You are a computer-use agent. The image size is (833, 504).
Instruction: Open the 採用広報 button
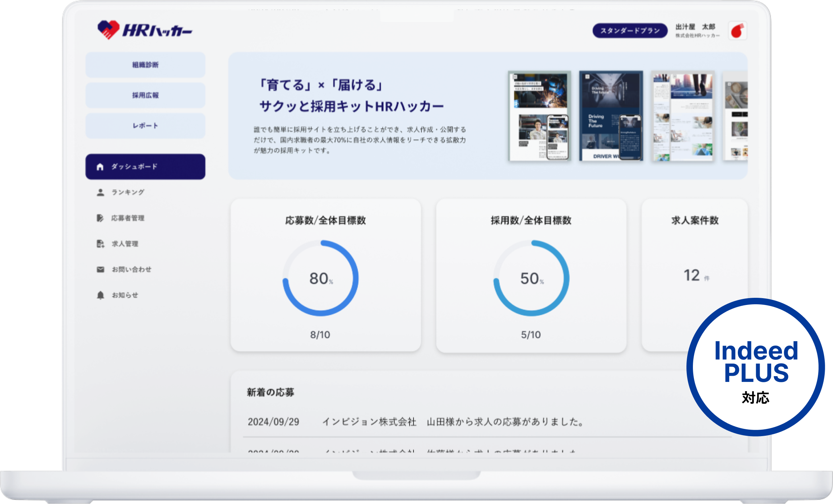(145, 95)
